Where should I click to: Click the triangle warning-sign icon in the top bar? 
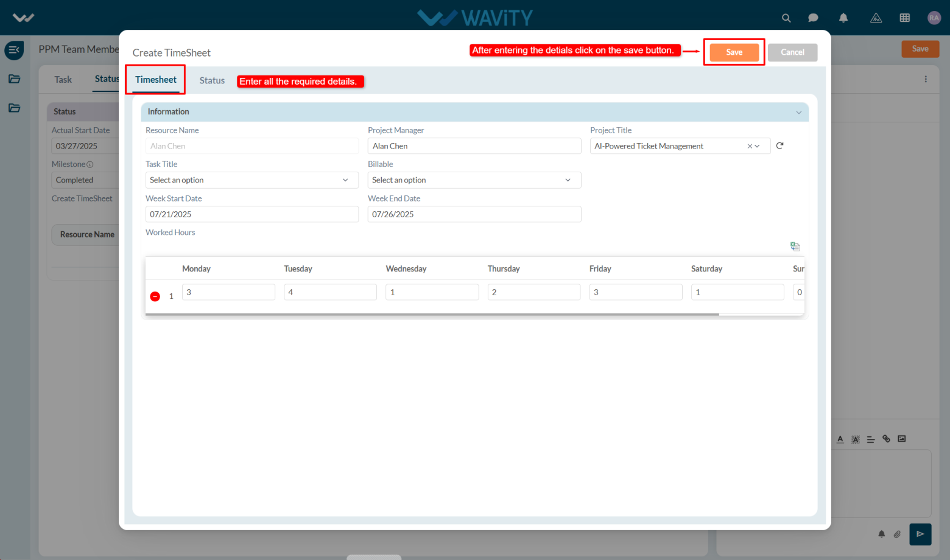[876, 18]
